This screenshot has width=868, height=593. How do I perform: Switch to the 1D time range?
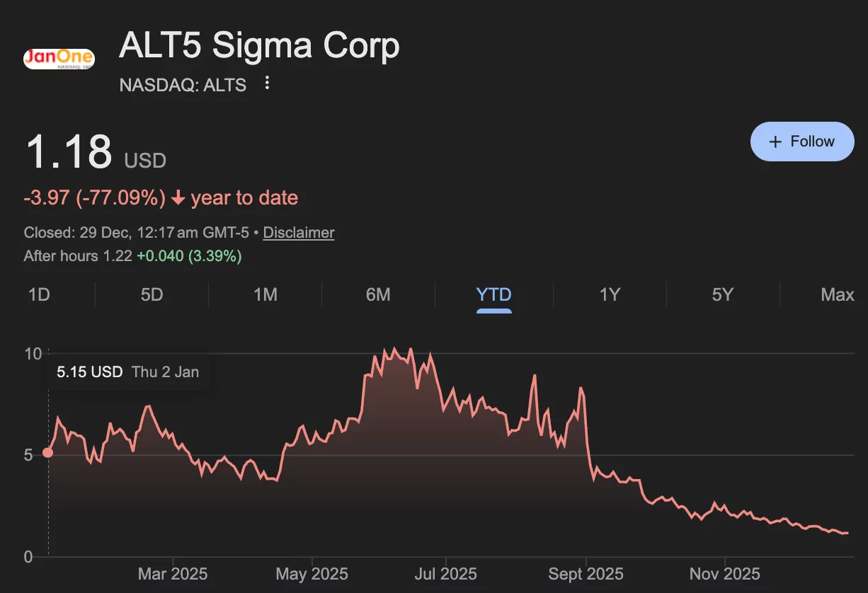[x=39, y=294]
